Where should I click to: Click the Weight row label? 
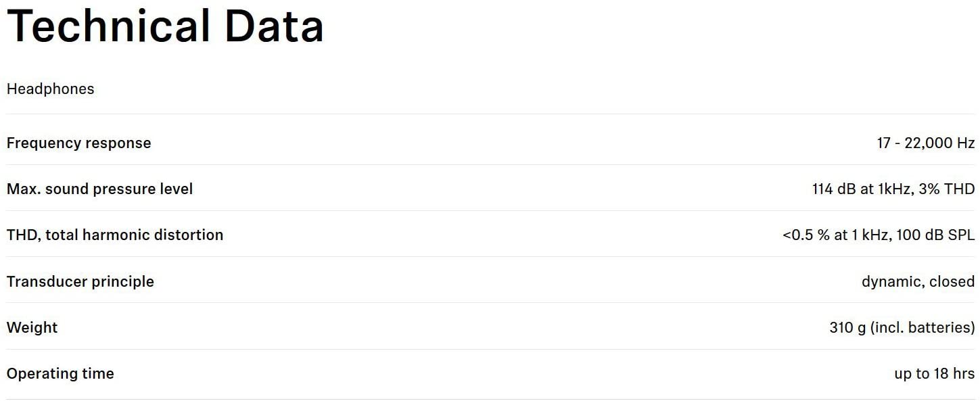coord(32,327)
